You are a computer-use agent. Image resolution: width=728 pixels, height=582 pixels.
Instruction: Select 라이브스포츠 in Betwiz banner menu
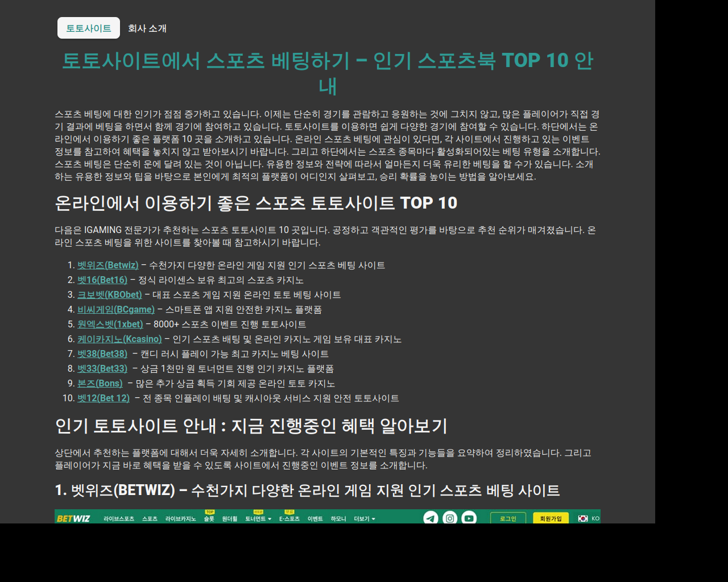(119, 519)
